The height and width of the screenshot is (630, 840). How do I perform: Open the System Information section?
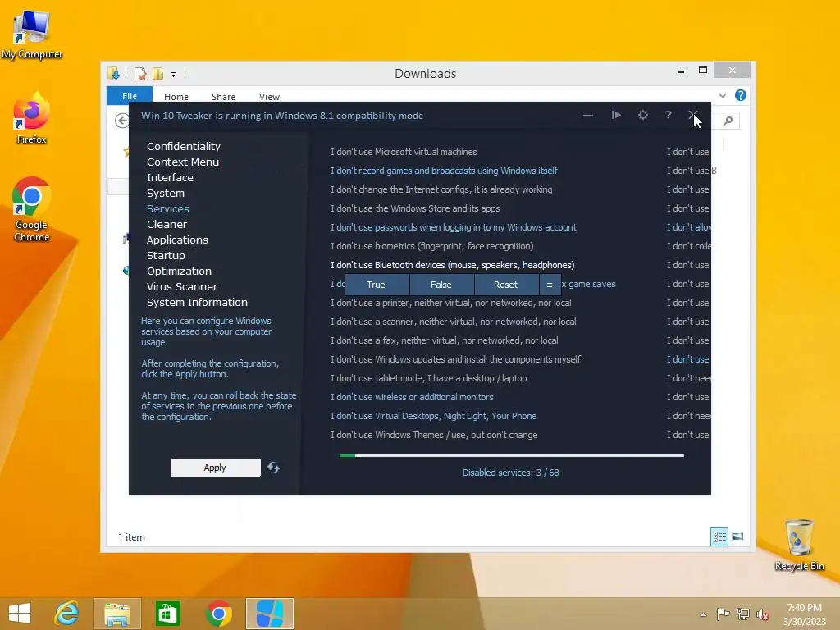pyautogui.click(x=197, y=302)
